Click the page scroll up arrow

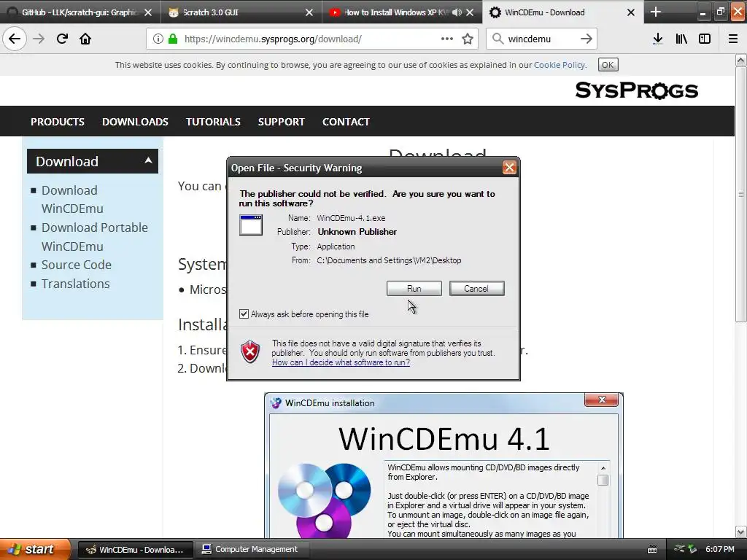click(740, 60)
